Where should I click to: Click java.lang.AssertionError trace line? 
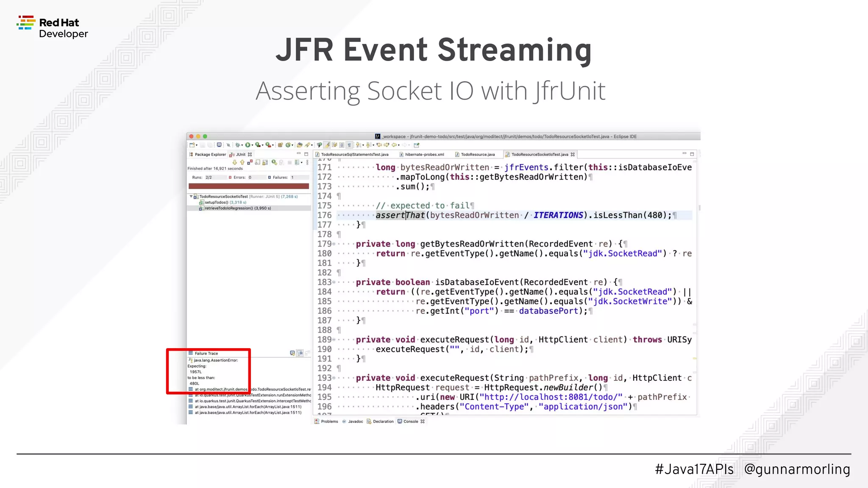click(x=213, y=360)
